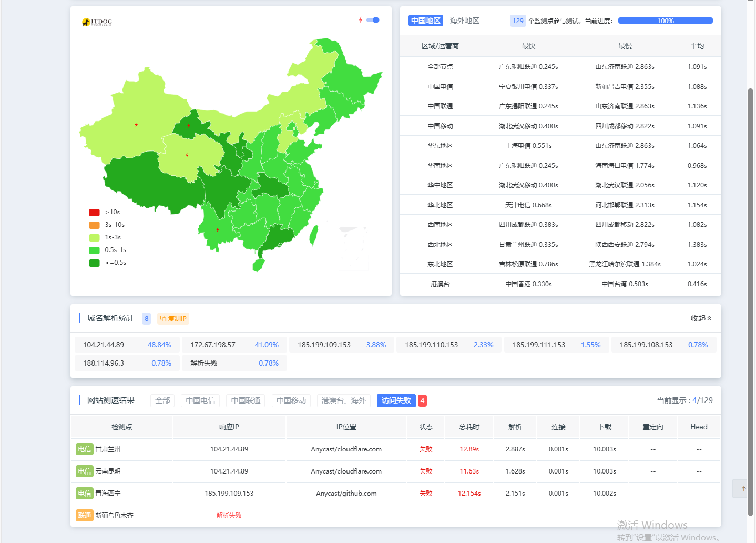Click the 访问失败 filter tab
The height and width of the screenshot is (543, 756).
pyautogui.click(x=396, y=400)
